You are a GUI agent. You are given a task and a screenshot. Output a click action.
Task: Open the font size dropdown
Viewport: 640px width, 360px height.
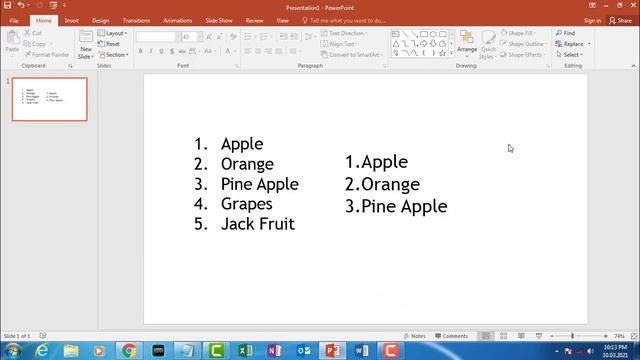[200, 37]
